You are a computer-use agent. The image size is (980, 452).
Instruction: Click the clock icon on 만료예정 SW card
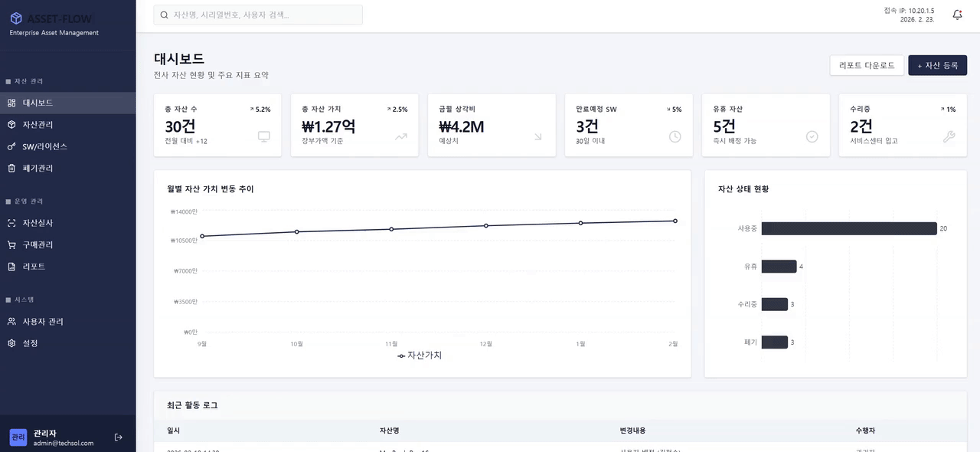click(x=675, y=136)
